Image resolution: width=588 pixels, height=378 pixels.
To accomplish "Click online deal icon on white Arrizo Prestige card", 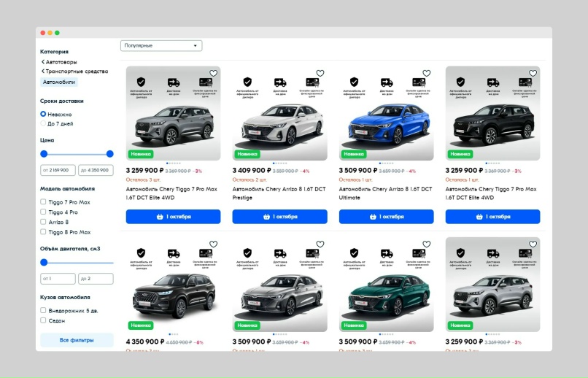I will point(312,82).
